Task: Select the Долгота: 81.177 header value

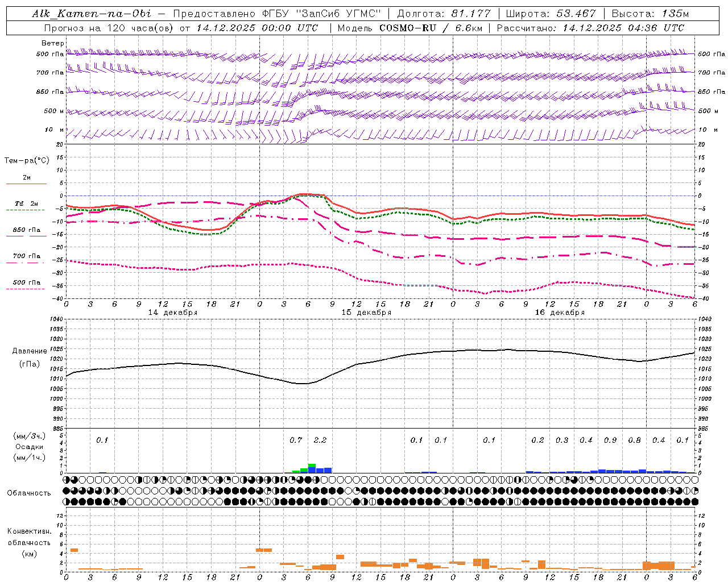Action: coord(444,14)
